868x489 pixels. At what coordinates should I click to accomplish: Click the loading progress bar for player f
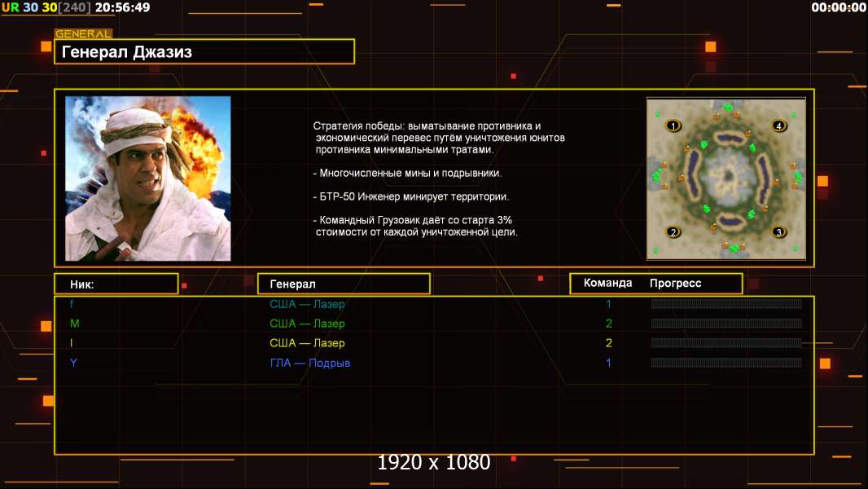(x=726, y=303)
